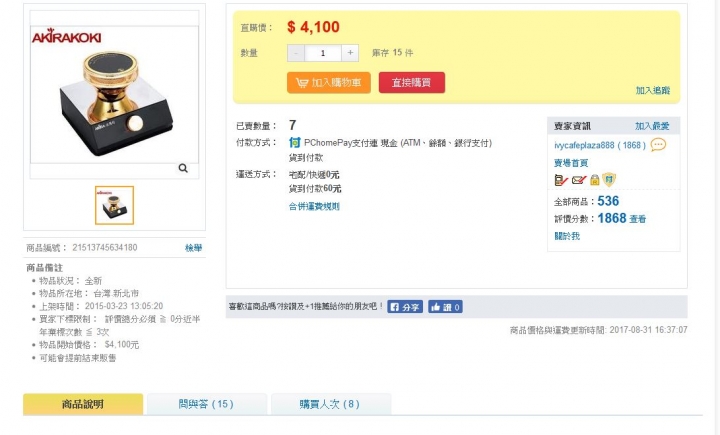Add item to cart with 加入購物車
Screen dimensions: 720x435
[x=329, y=83]
